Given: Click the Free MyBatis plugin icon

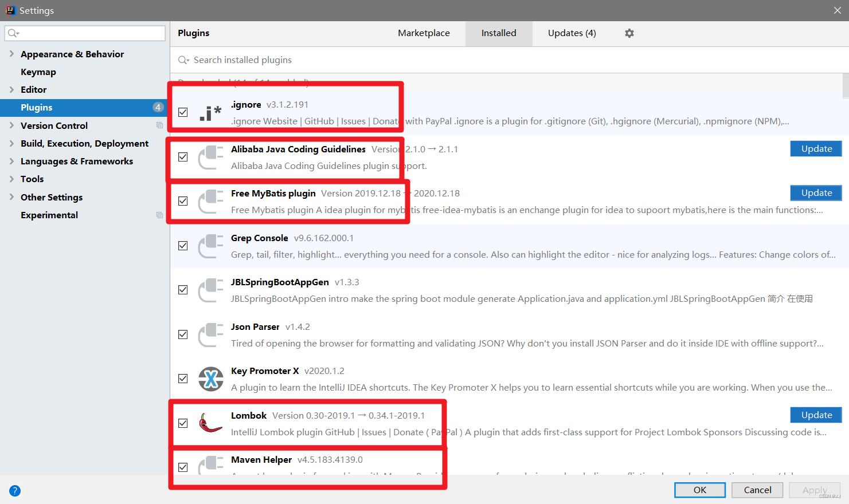Looking at the screenshot, I should tap(210, 202).
